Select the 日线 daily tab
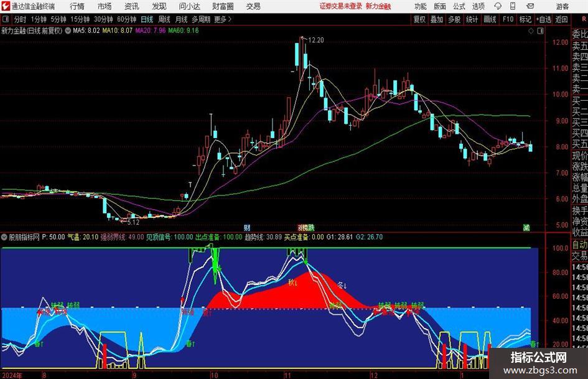The image size is (588, 379). 147,19
